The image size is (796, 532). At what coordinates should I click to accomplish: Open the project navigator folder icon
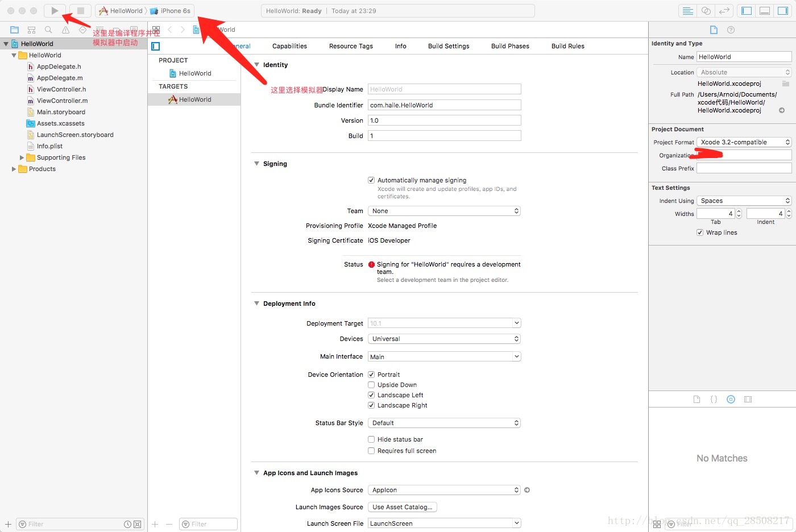15,30
